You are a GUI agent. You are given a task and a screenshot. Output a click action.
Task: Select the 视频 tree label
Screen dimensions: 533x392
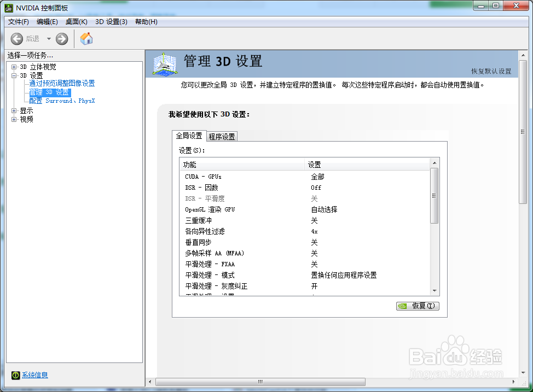pos(26,119)
